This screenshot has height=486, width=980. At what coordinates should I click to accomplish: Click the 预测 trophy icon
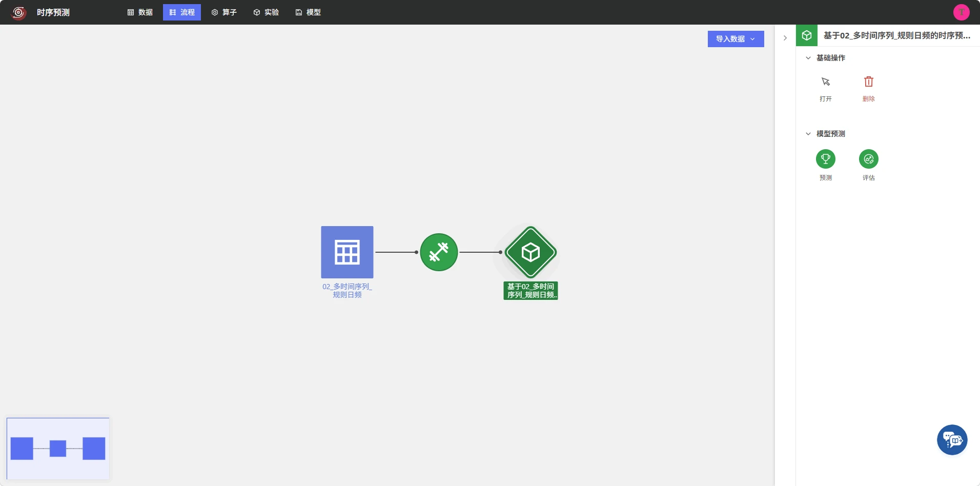tap(826, 159)
